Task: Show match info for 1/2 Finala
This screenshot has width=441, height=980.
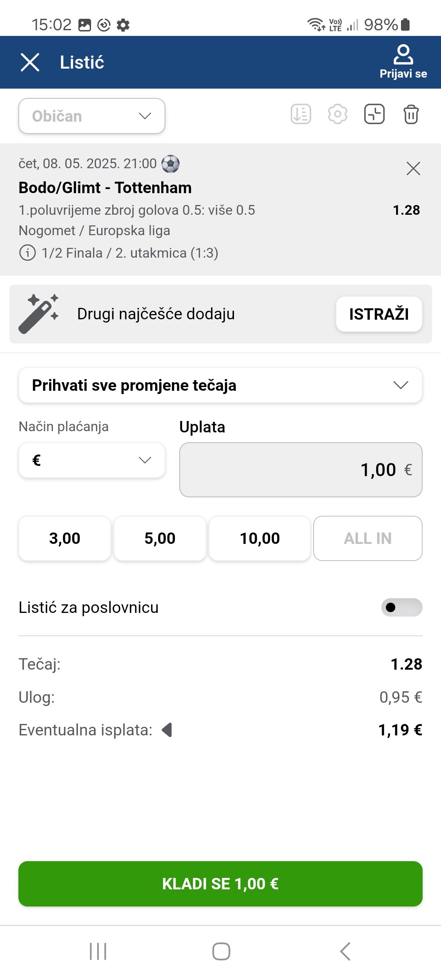Action: 27,253
